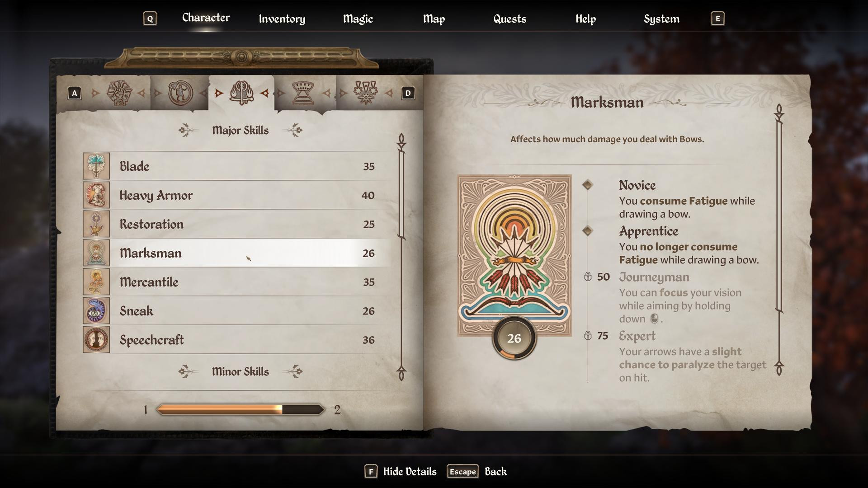Click the D next-tab key button
The width and height of the screenshot is (868, 488).
pos(408,93)
